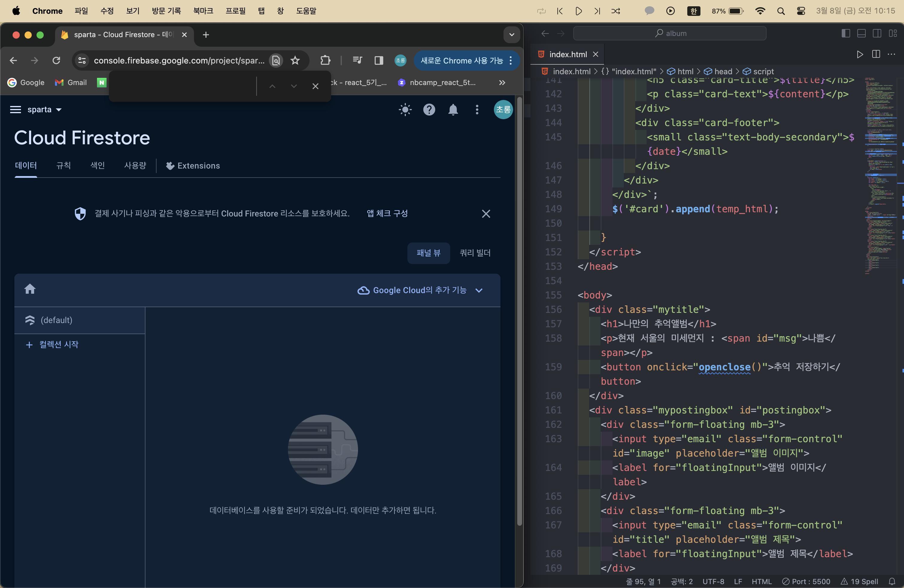Click the Firebase console address bar URL
Viewport: 904px width, 588px height.
[x=179, y=60]
